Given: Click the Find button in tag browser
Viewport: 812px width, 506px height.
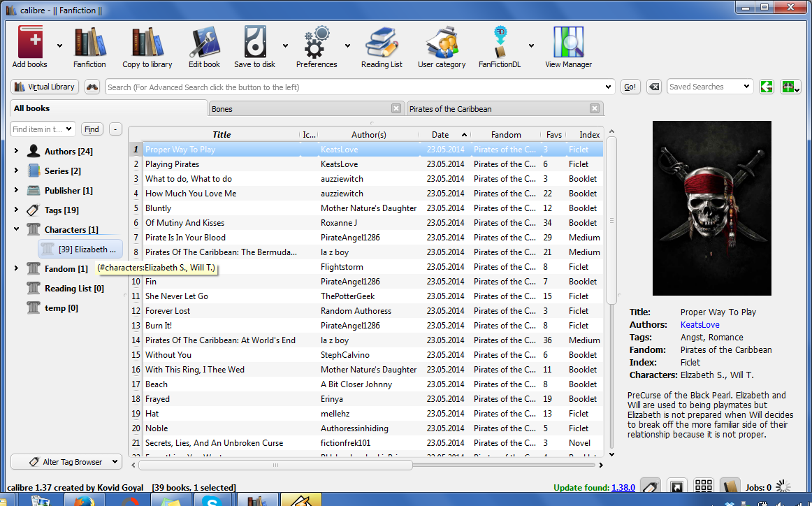Looking at the screenshot, I should click(92, 129).
